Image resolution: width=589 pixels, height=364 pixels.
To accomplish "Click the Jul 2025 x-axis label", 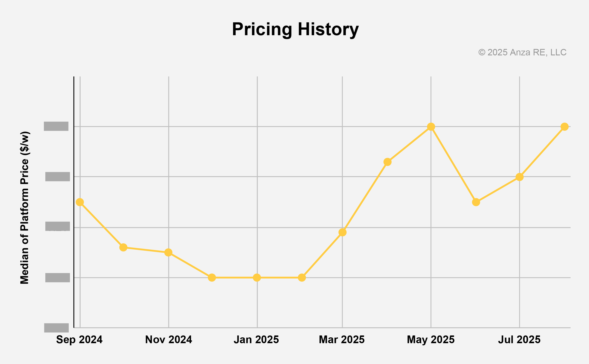I will [519, 340].
